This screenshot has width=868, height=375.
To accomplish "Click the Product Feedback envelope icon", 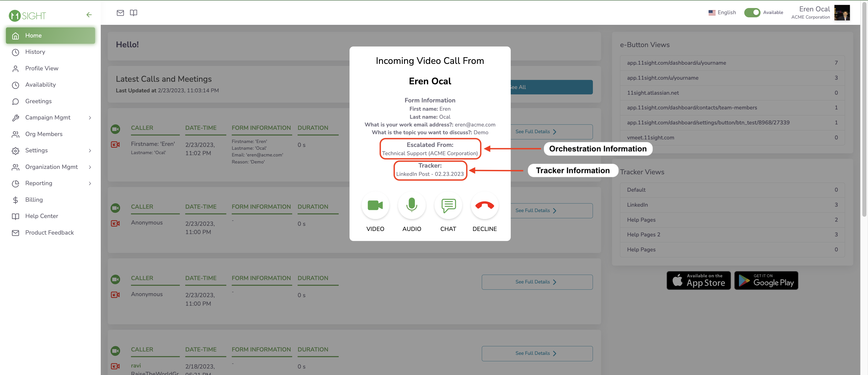I will 16,233.
